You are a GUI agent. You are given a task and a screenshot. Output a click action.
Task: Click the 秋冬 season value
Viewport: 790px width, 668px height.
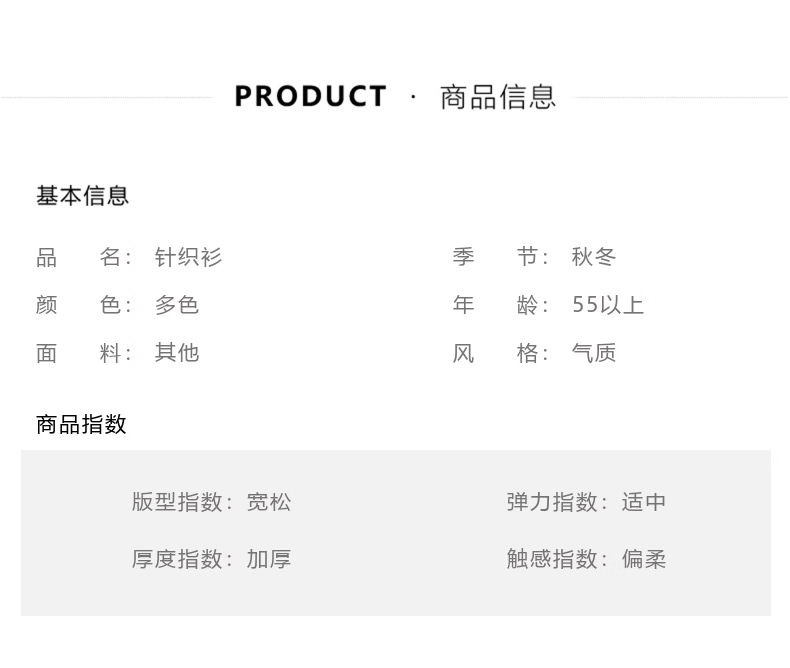pos(594,257)
